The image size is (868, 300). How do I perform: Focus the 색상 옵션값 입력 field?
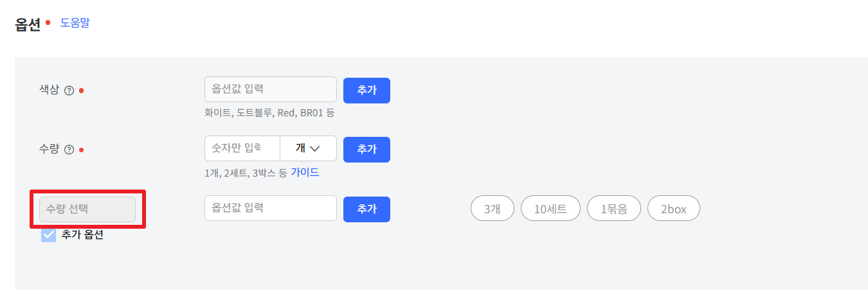tap(271, 89)
